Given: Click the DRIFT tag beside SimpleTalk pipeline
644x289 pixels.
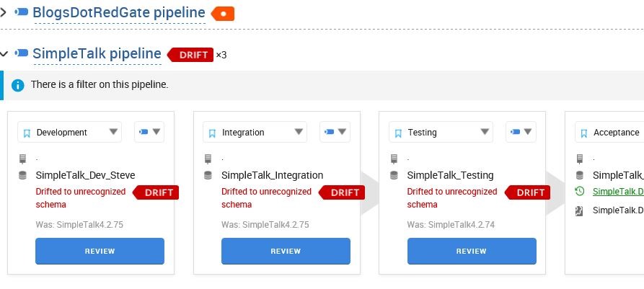Looking at the screenshot, I should tap(191, 54).
